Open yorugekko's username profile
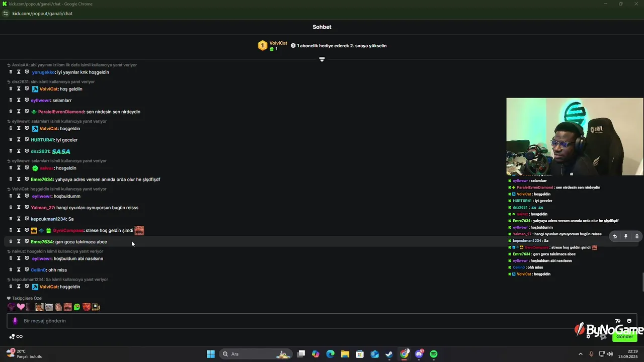The width and height of the screenshot is (644, 362). coord(43,72)
